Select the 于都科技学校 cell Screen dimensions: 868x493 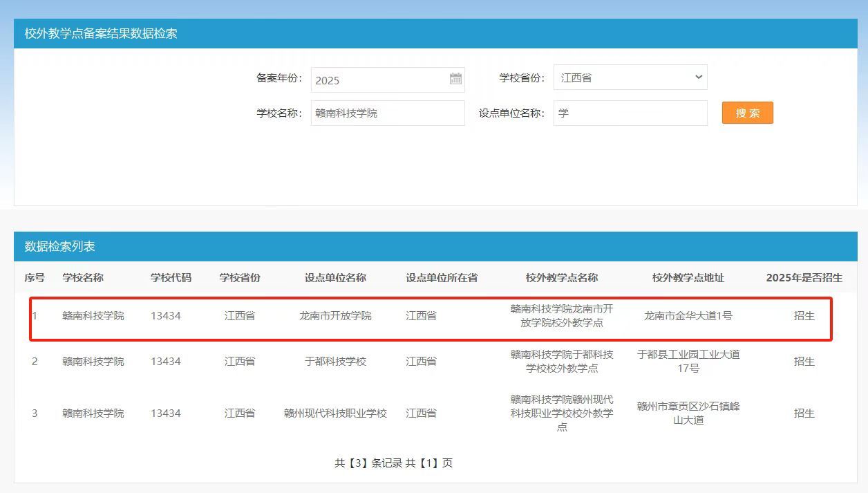(x=335, y=361)
